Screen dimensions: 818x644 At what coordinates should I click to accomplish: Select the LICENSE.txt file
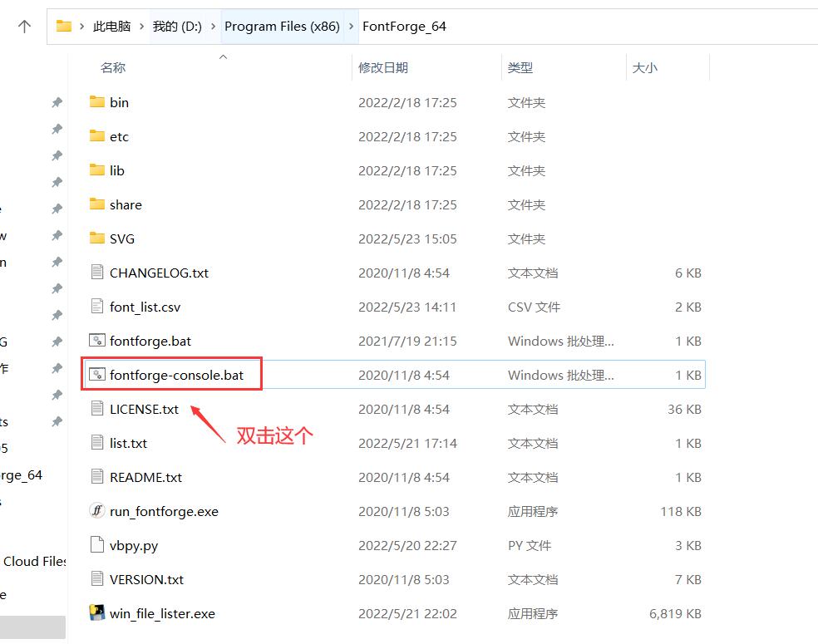click(144, 409)
